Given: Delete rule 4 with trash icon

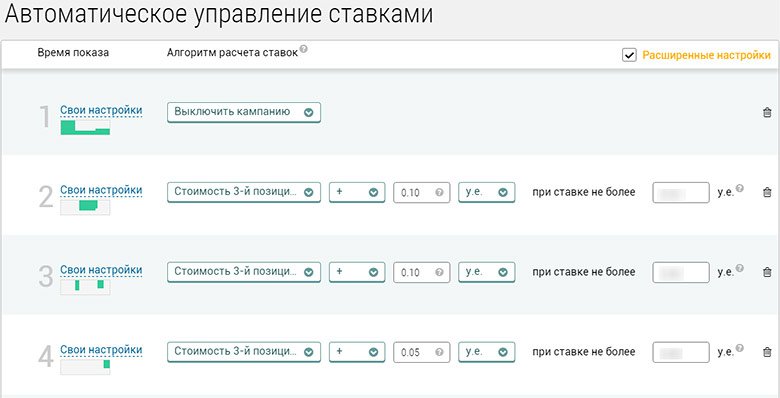Looking at the screenshot, I should (767, 352).
